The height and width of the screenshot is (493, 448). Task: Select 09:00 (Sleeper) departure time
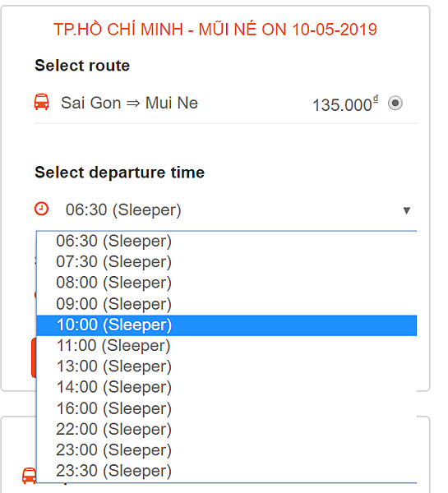coord(227,304)
